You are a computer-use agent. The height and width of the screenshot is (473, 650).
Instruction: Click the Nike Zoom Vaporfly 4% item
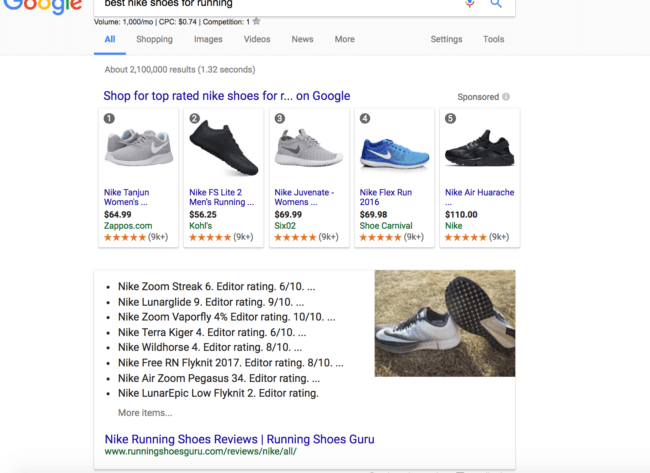pyautogui.click(x=227, y=317)
